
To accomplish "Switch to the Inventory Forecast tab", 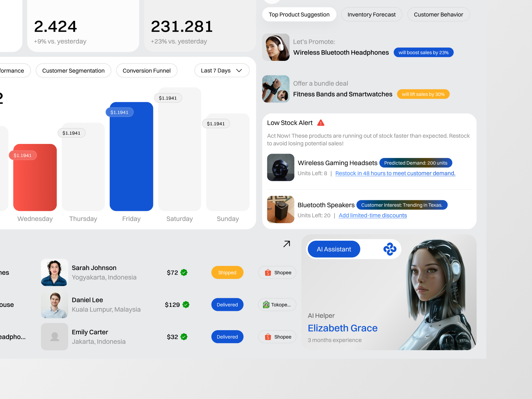I will (x=371, y=14).
